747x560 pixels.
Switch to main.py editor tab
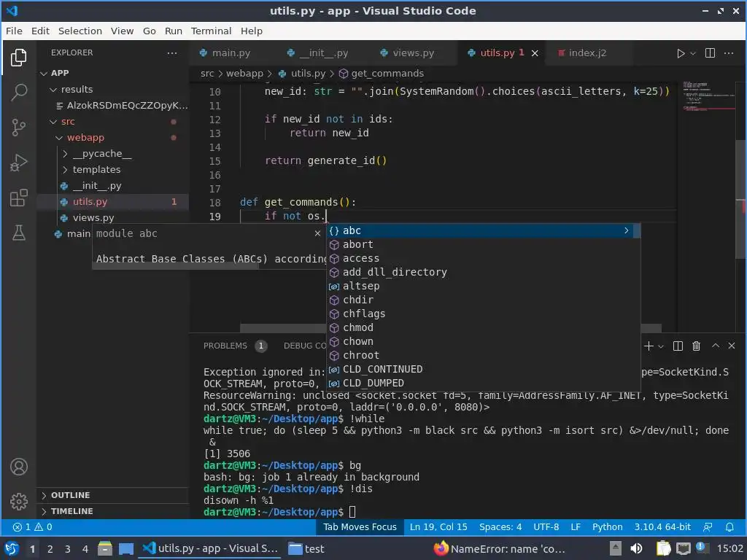(231, 52)
